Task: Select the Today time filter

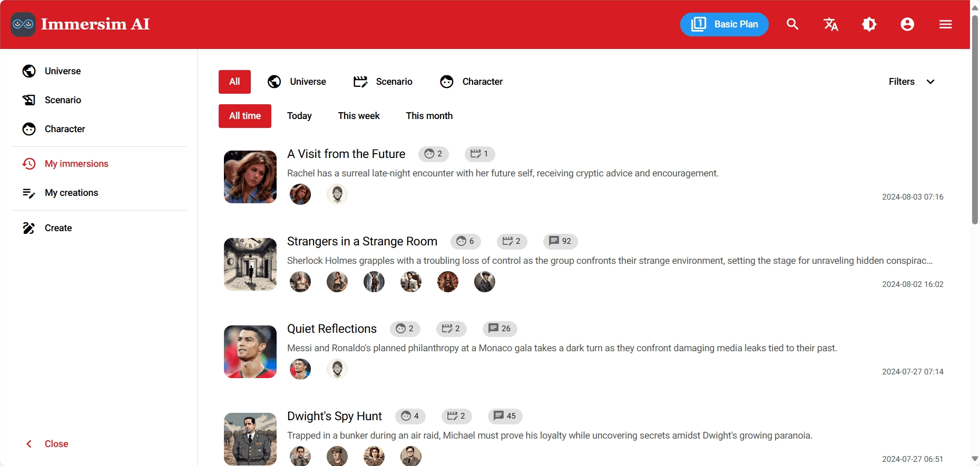Action: 299,116
